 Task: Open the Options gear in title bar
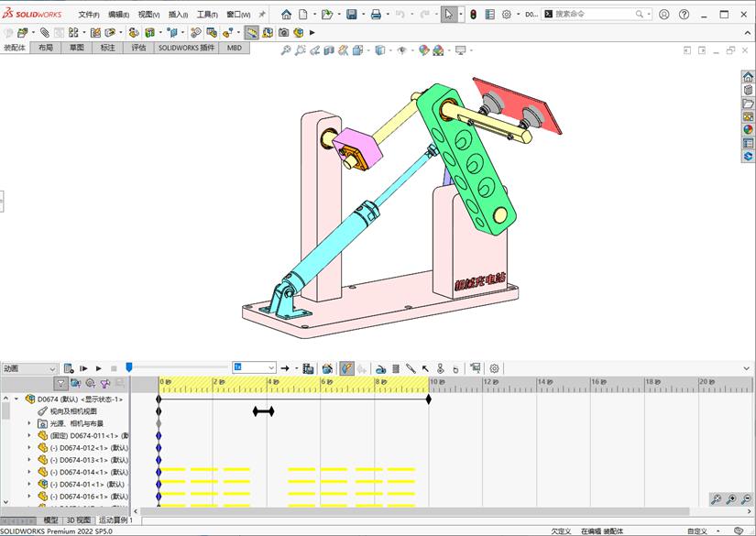coord(506,15)
